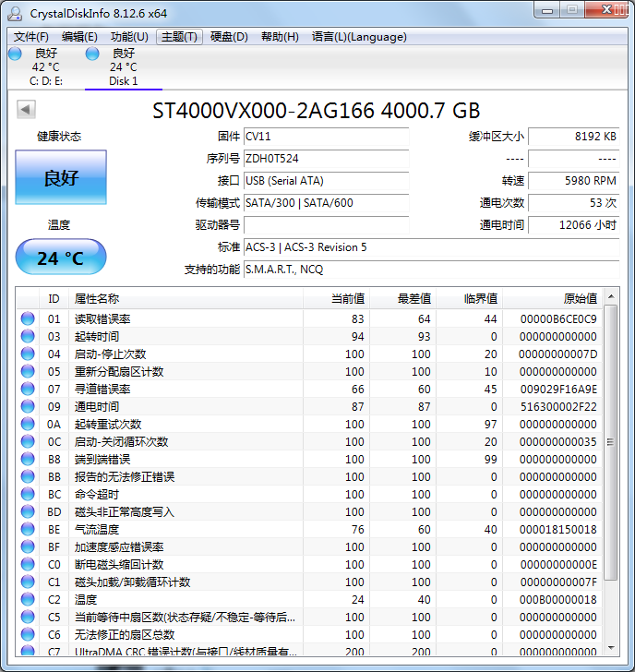Click status circle for attribute C2 温度
This screenshot has height=672, width=635.
coord(28,600)
